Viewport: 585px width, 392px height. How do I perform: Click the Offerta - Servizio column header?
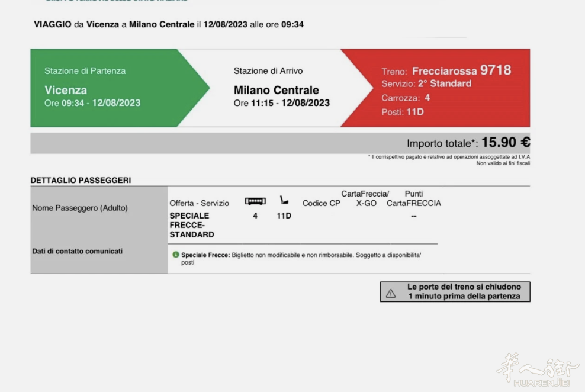coord(199,203)
